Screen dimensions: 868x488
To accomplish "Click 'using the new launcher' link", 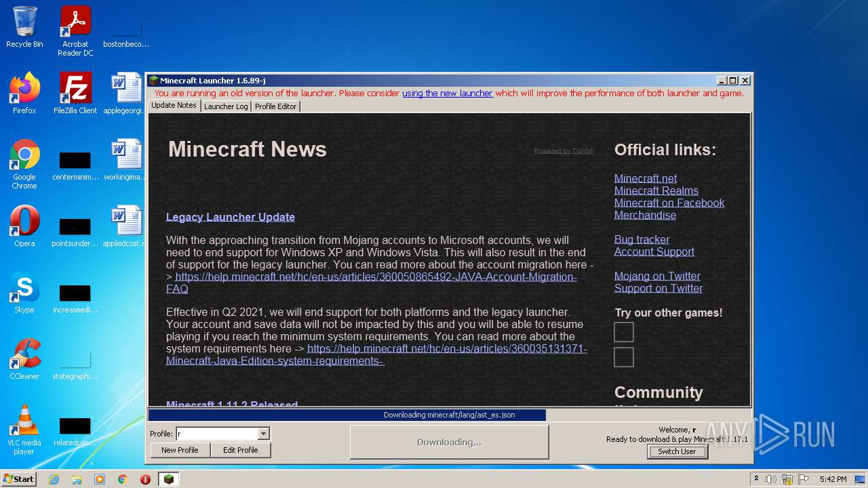I will coord(448,94).
